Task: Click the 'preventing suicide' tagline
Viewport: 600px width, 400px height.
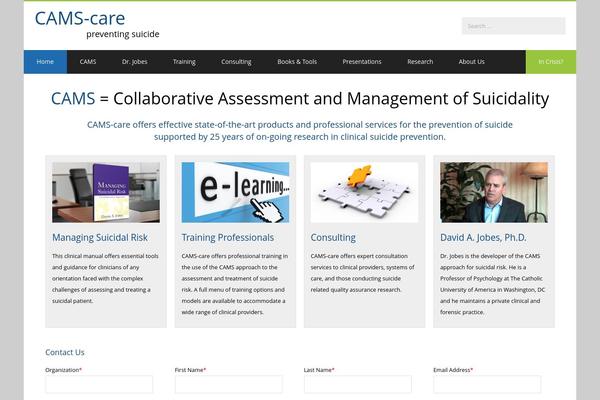Action: coord(122,34)
